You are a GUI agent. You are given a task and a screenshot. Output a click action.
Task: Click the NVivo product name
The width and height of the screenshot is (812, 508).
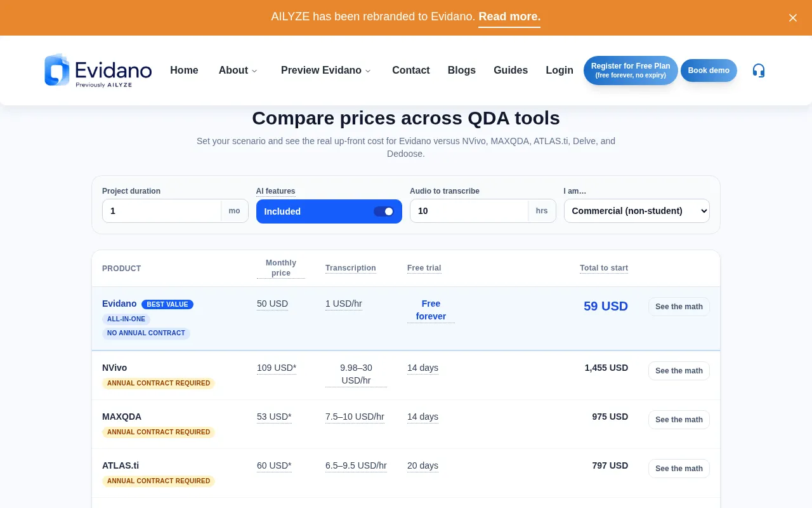pos(115,368)
